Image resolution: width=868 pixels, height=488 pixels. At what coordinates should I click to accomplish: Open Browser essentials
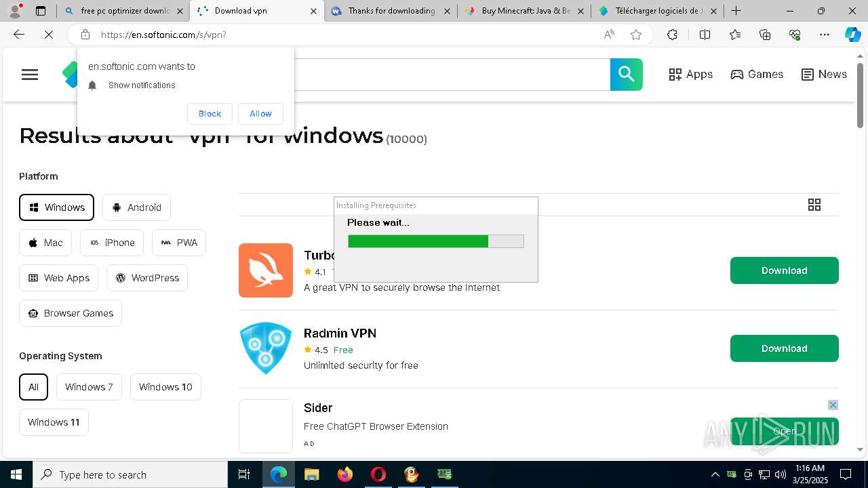[x=795, y=35]
